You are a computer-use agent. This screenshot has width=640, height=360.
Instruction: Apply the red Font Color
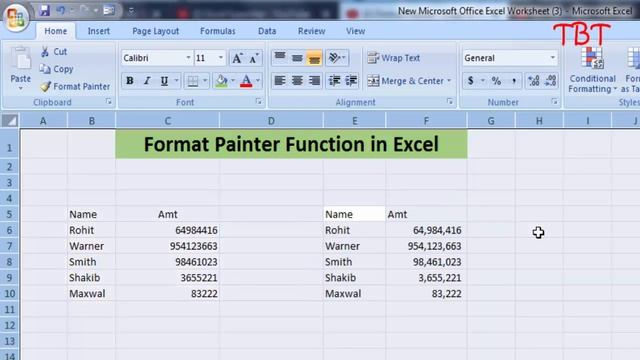tap(246, 81)
